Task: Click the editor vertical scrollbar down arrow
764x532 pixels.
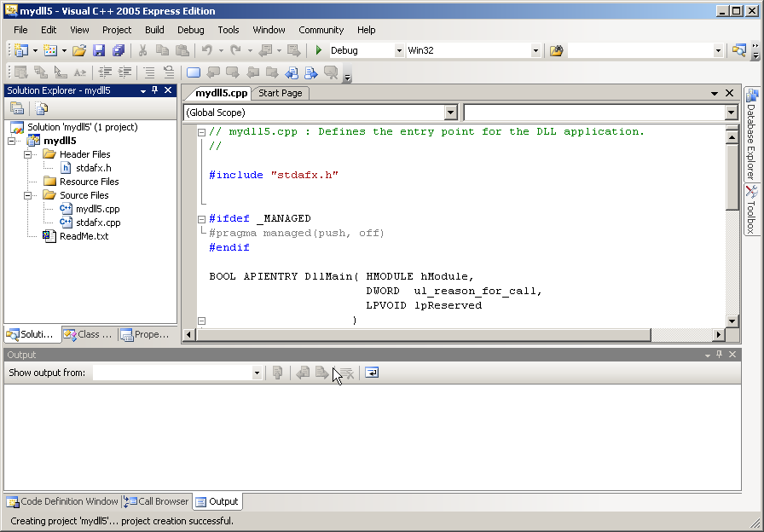Action: 732,321
